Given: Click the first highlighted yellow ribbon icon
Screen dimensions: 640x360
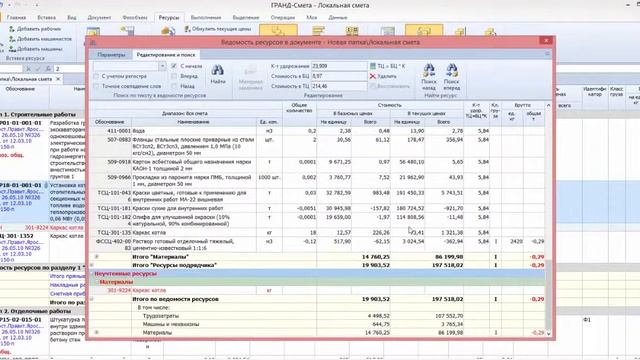Looking at the screenshot, I should click(278, 30).
